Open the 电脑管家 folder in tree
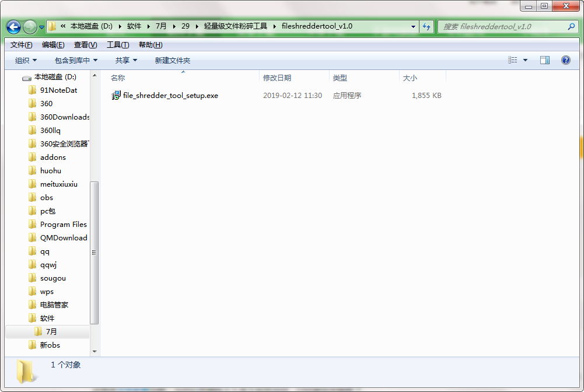 coord(54,305)
